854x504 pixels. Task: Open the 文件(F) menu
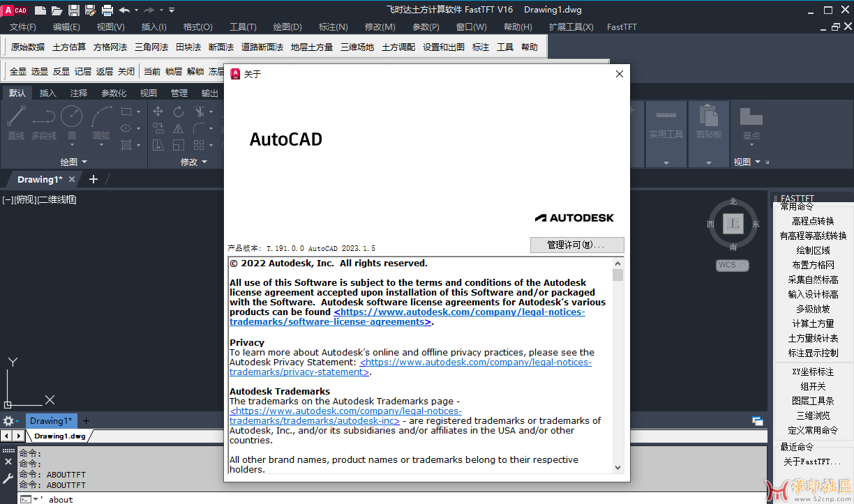pyautogui.click(x=23, y=26)
